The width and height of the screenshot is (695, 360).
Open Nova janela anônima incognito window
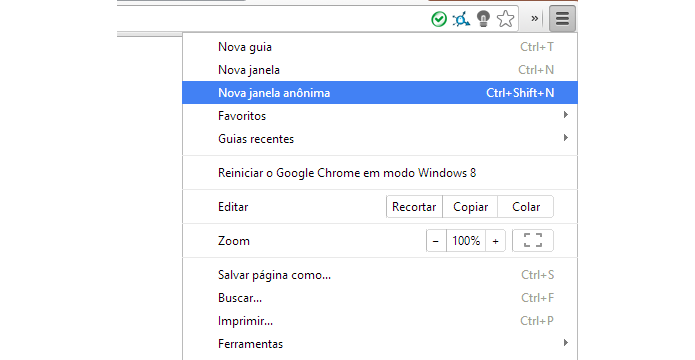(380, 93)
